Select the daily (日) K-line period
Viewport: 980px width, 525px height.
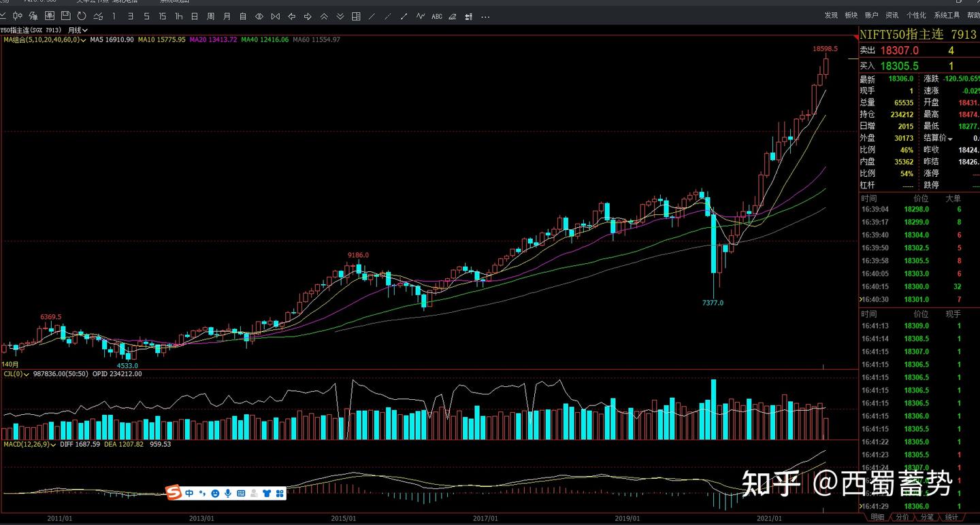pos(195,16)
